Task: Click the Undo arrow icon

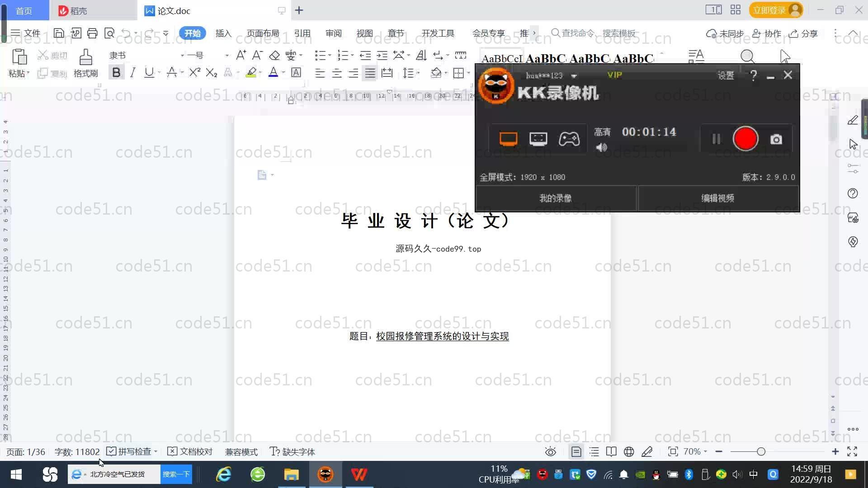Action: [x=126, y=33]
